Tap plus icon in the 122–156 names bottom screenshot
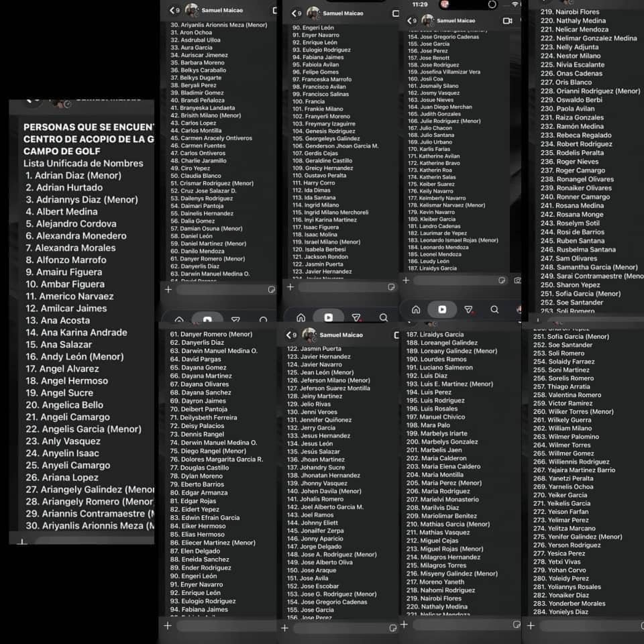Viewport: 644px width, 644px height. [x=284, y=628]
